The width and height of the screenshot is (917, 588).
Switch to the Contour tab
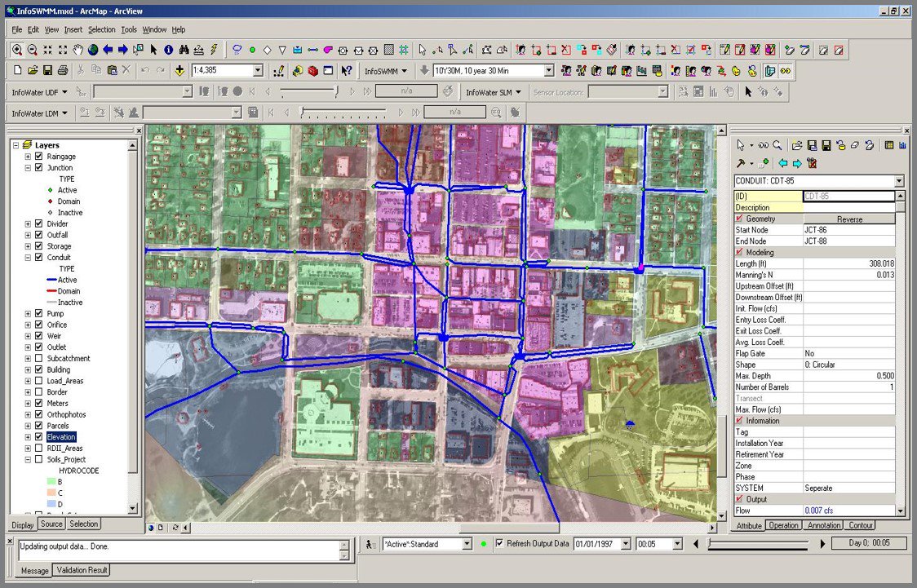click(x=861, y=525)
